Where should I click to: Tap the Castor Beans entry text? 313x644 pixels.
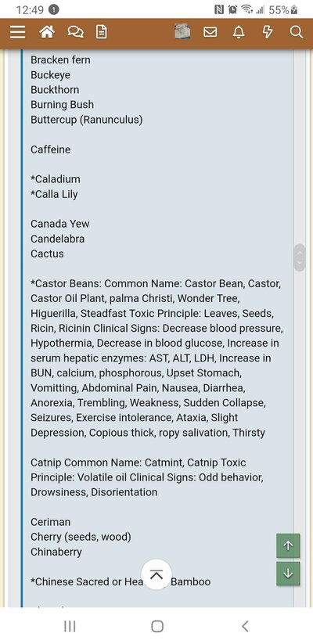[x=157, y=358]
